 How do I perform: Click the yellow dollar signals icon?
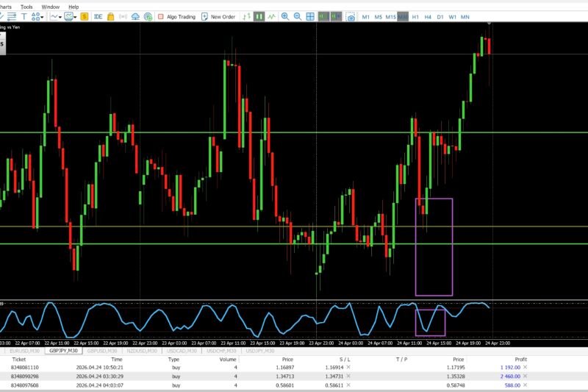[85, 16]
